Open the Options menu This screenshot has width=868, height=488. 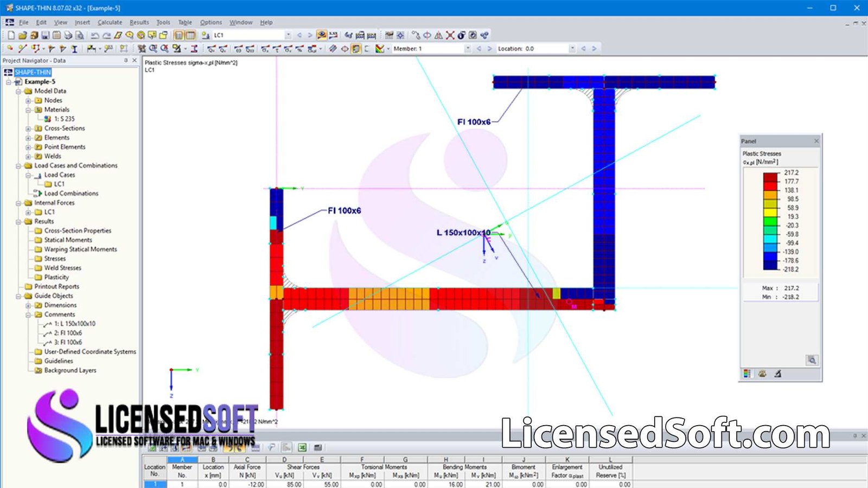[x=211, y=22]
